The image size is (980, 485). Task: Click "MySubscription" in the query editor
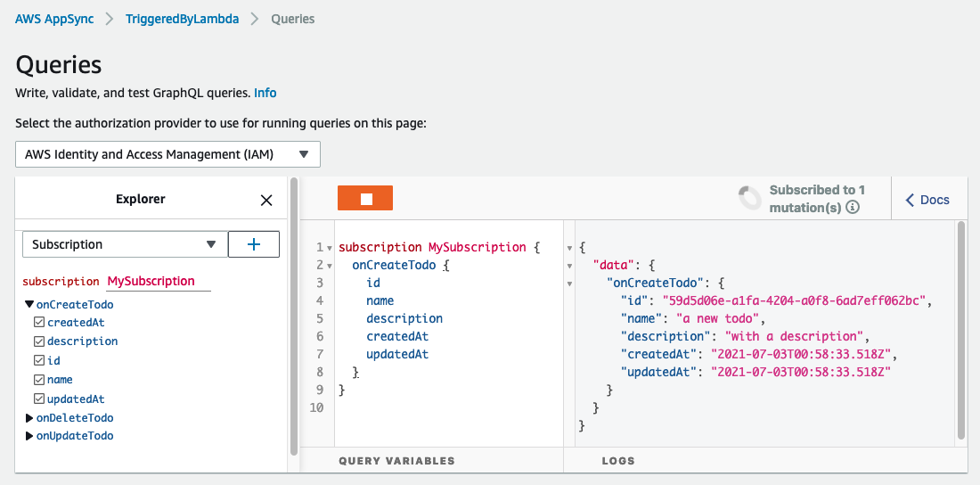click(477, 247)
